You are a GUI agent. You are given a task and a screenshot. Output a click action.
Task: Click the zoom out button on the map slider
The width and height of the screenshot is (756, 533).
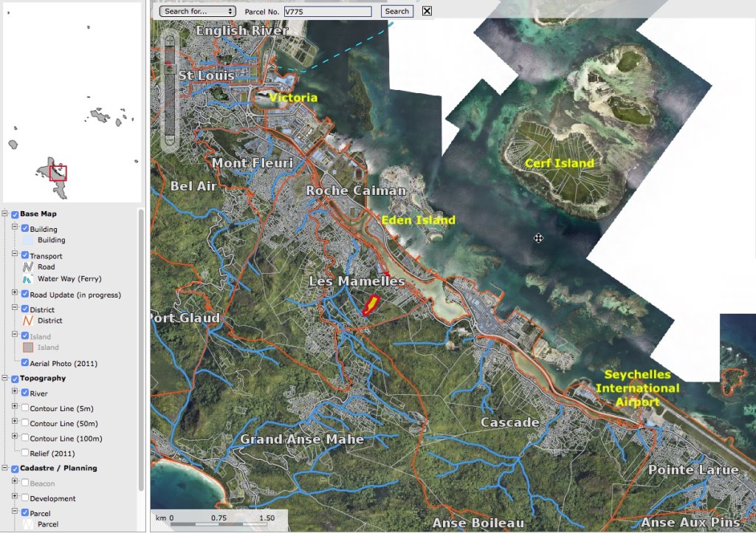(x=170, y=144)
